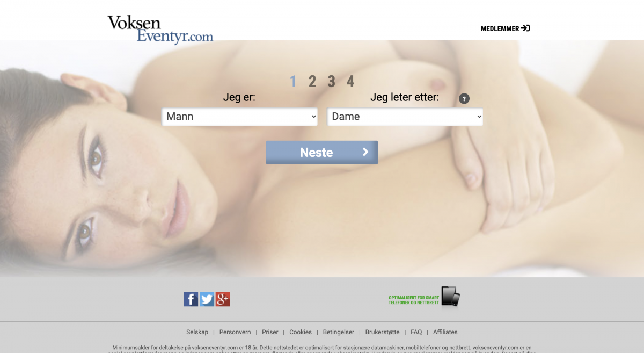644x353 pixels.
Task: Click the arrow inside the Neste button
Action: pyautogui.click(x=364, y=152)
